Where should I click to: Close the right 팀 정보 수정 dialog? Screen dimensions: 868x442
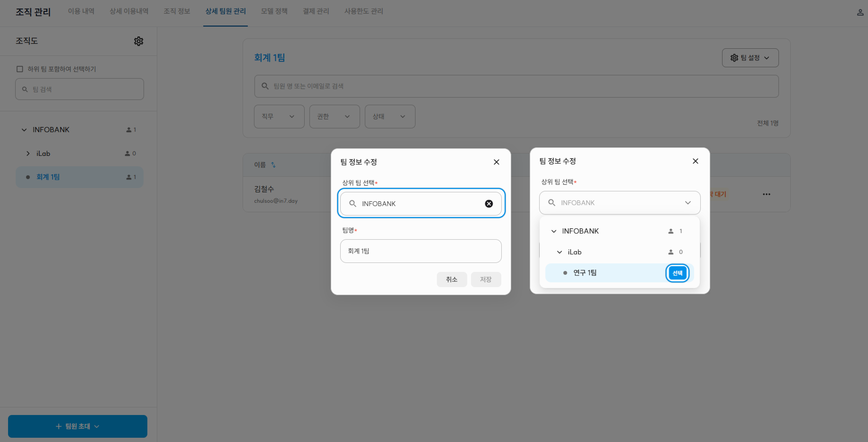[x=695, y=161]
